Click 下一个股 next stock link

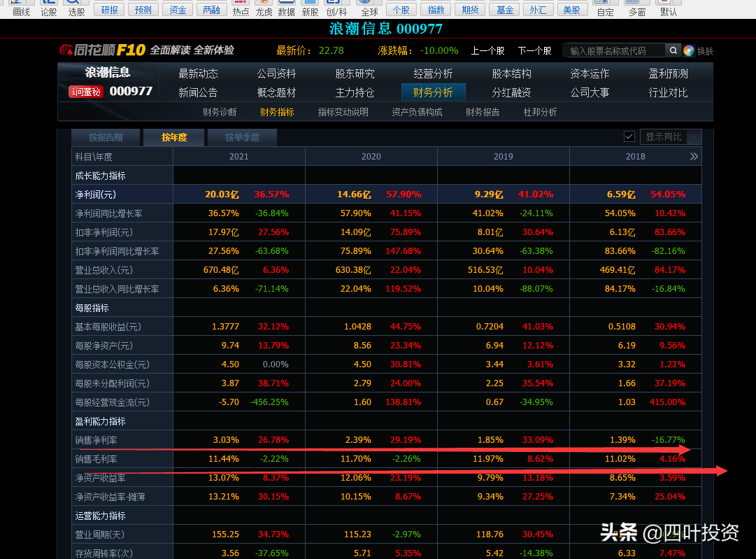point(534,50)
